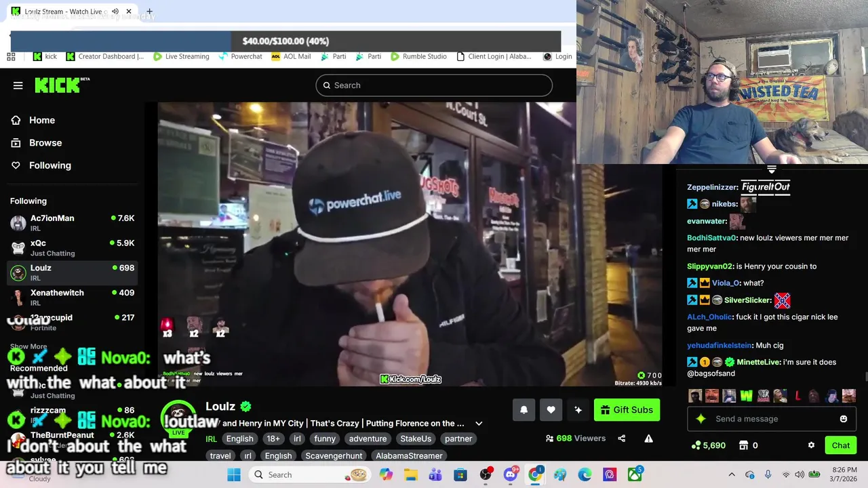Open Microsoft Store from the taskbar
Viewport: 868px width, 488px height.
click(x=460, y=474)
